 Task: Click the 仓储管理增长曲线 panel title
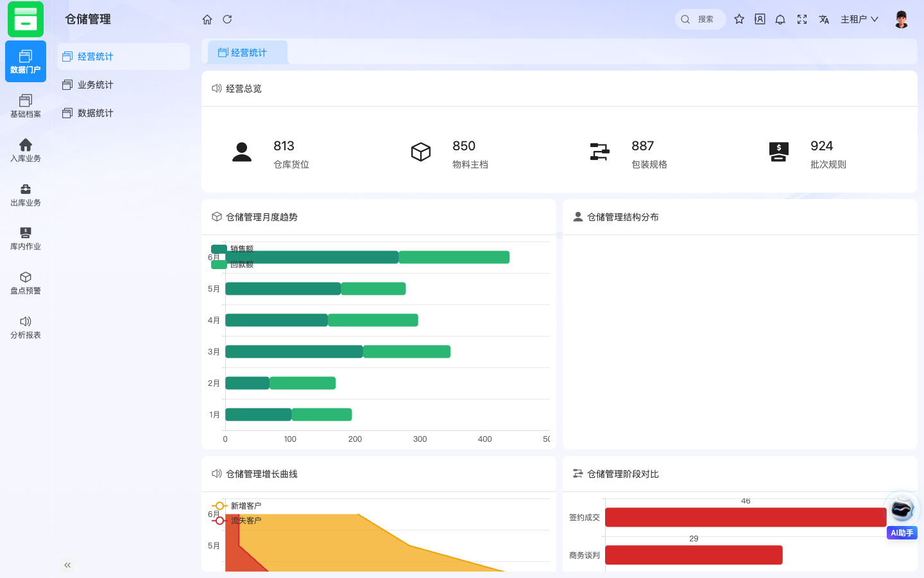tap(262, 474)
